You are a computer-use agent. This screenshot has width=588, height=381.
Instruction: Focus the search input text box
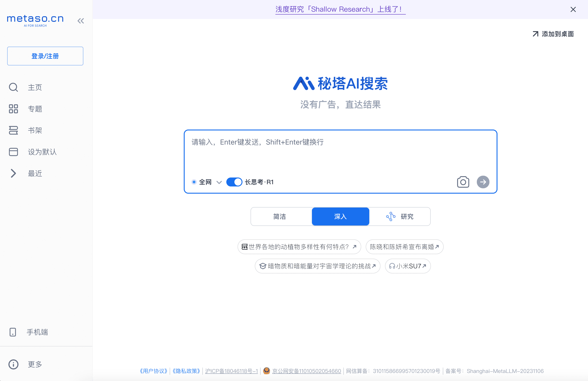[340, 153]
